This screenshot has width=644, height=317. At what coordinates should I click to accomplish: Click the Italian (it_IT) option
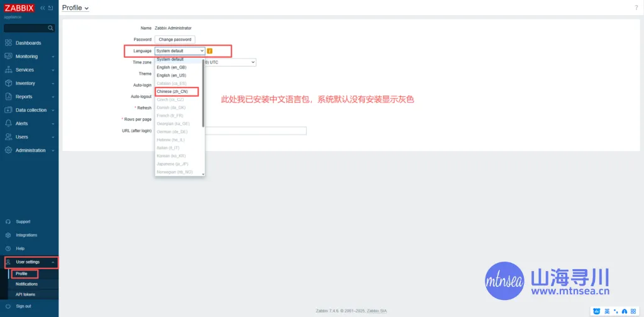(x=179, y=148)
